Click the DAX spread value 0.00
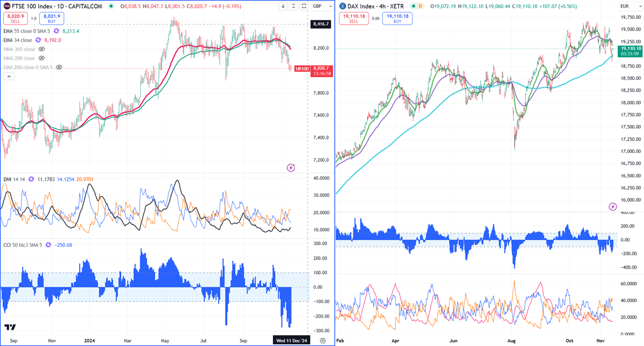Image resolution: width=644 pixels, height=346 pixels. [376, 18]
